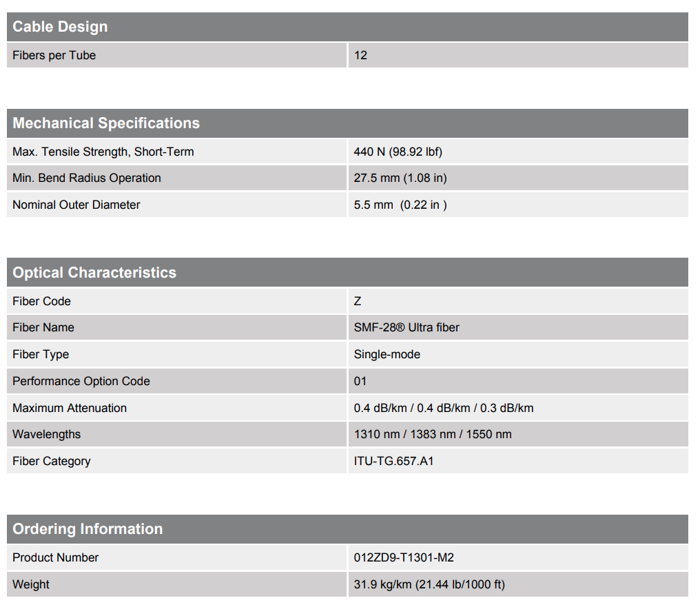The height and width of the screenshot is (607, 700).
Task: Click the 1310 nm / 1383 nm / 1550 nm wavelengths value
Action: pyautogui.click(x=433, y=434)
